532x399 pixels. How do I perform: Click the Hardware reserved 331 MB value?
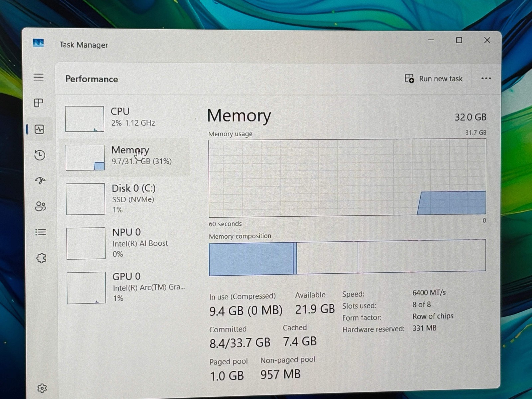coord(424,328)
